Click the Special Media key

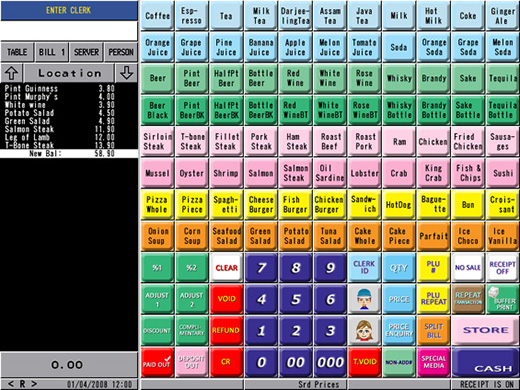pos(433,362)
